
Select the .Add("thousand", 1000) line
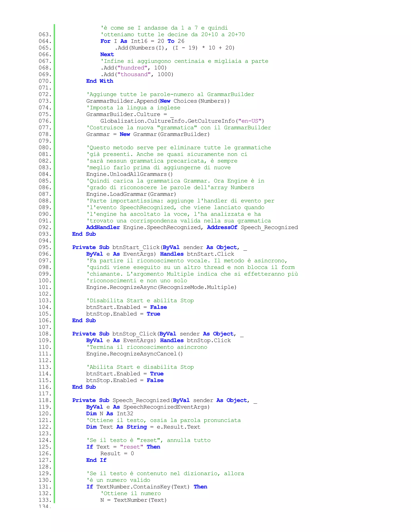tap(137, 74)
